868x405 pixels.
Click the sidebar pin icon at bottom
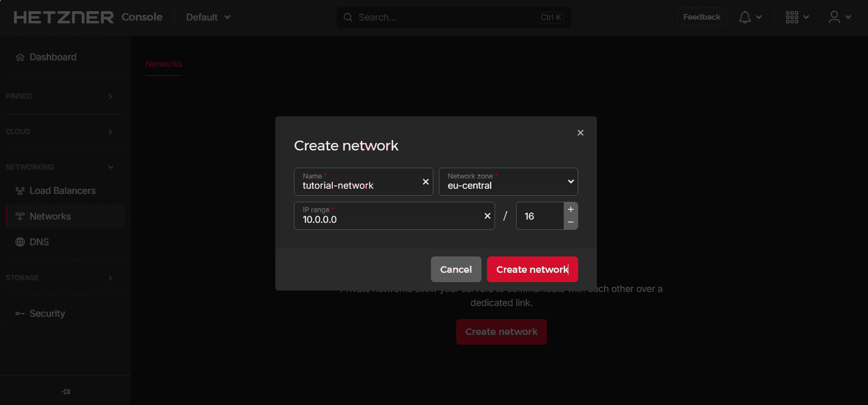[x=65, y=391]
